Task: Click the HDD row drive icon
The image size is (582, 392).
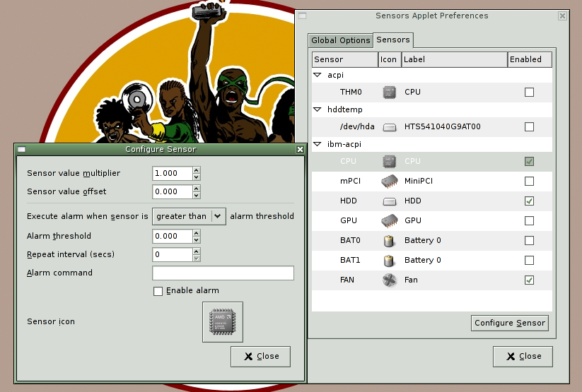Action: pos(389,201)
